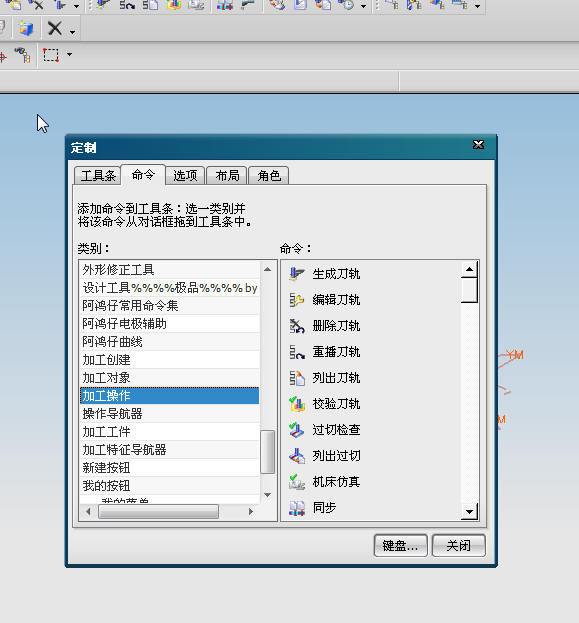Click category list horizontal scroll right arrow
Screen dimensions: 579x623
(x=251, y=511)
